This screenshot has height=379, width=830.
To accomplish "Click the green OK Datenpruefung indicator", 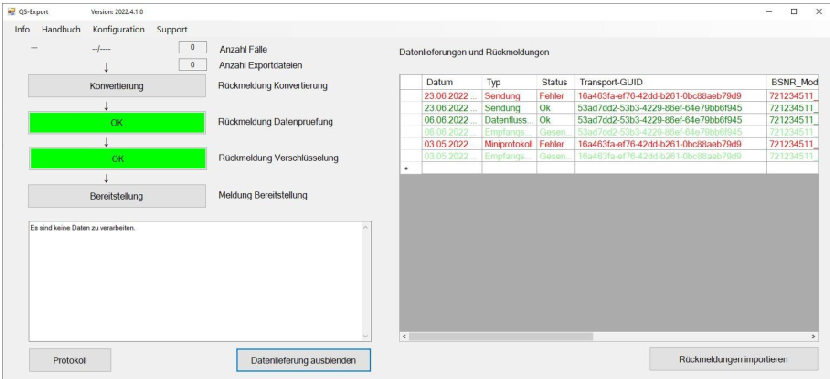I will (117, 122).
